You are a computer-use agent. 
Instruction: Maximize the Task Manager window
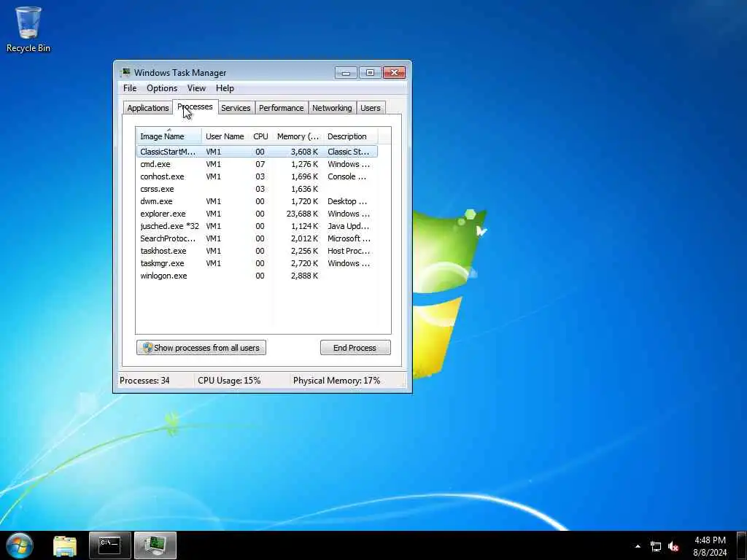coord(370,72)
